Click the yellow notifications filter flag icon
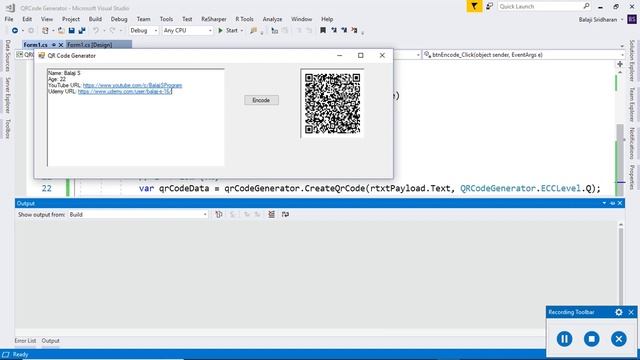 474,6
